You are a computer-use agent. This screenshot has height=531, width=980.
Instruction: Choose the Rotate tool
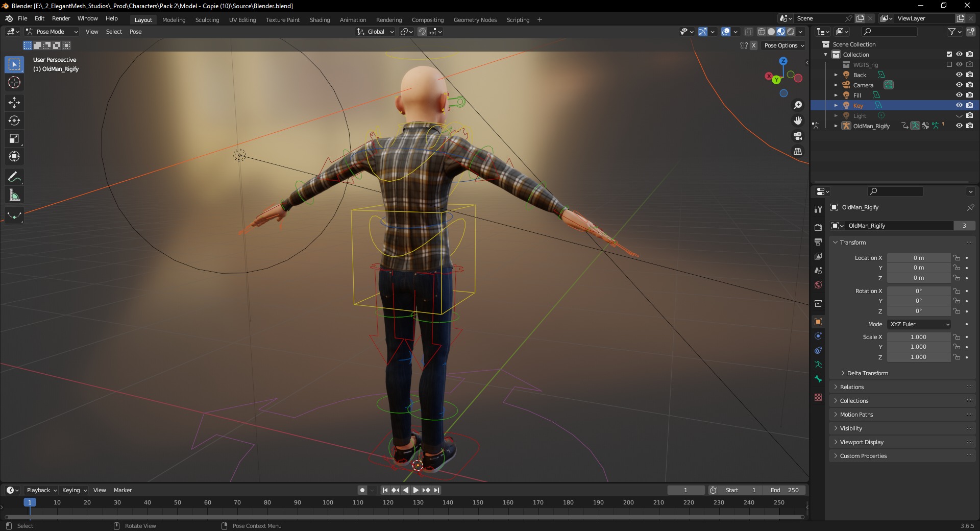pyautogui.click(x=14, y=120)
